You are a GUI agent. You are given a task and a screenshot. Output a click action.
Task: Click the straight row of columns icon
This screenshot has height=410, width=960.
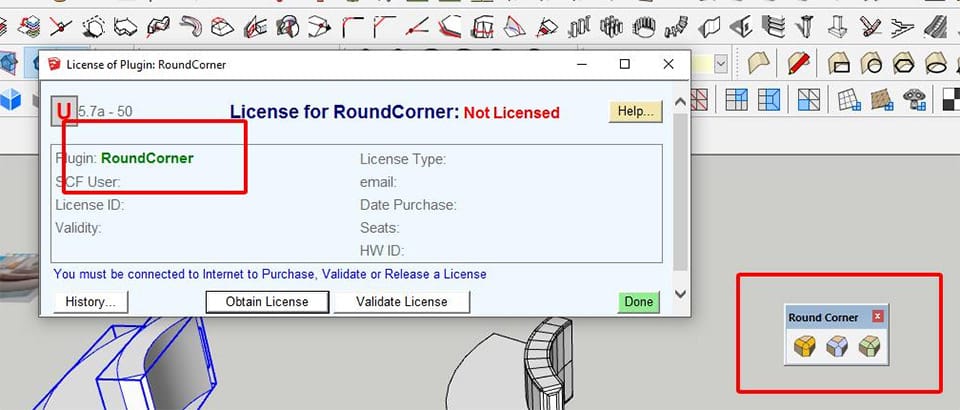coord(579,27)
